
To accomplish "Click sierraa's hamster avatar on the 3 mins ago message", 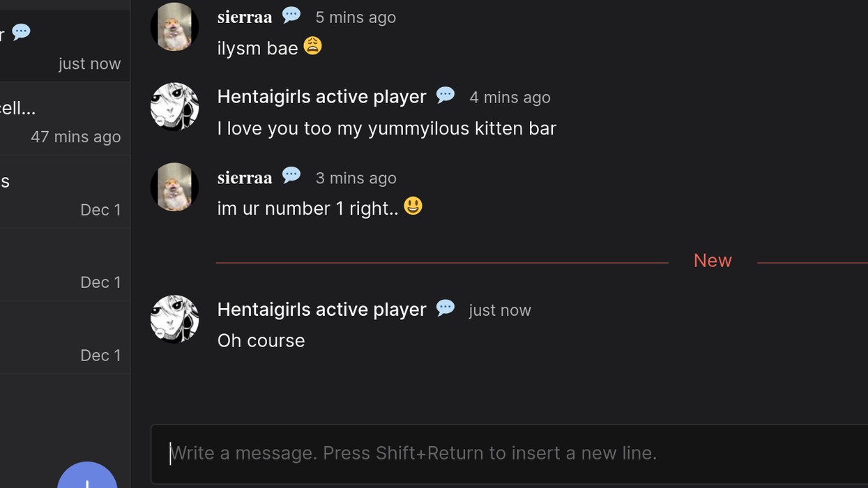I will pyautogui.click(x=174, y=187).
